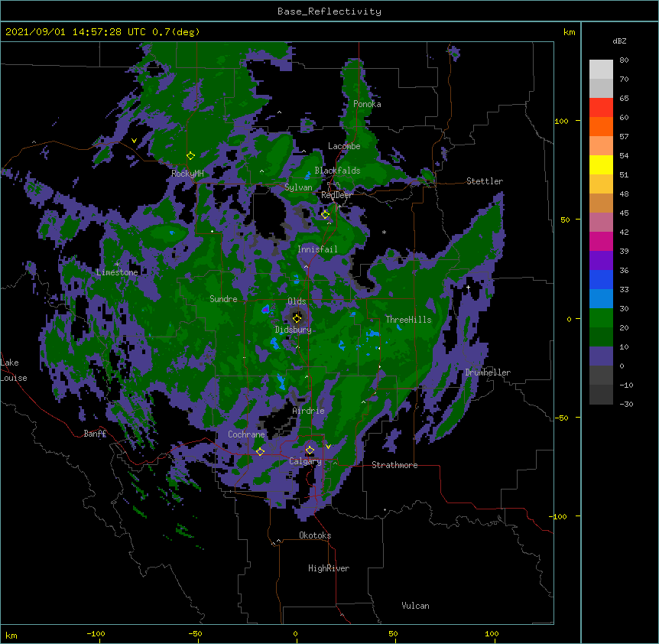Click the Drumheller label

[488, 372]
